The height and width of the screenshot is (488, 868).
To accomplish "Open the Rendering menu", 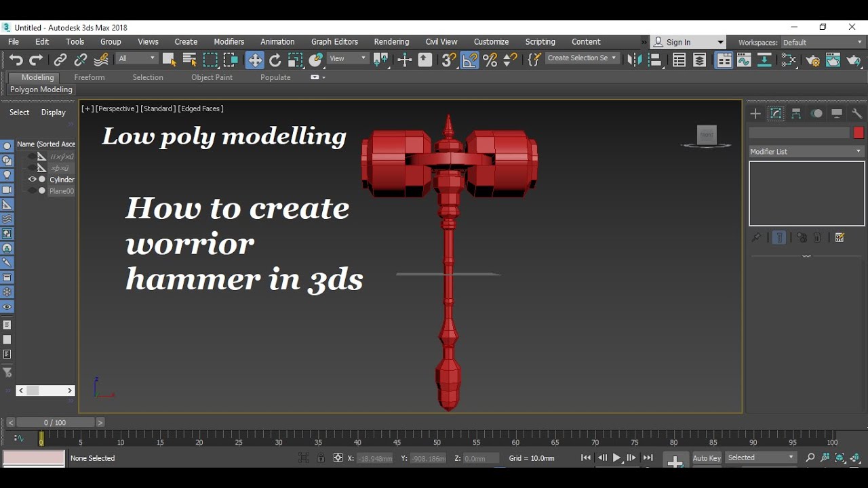I will (391, 42).
